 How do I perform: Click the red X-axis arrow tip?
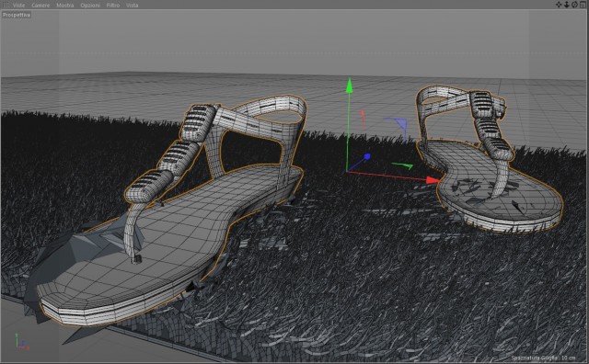coord(433,180)
